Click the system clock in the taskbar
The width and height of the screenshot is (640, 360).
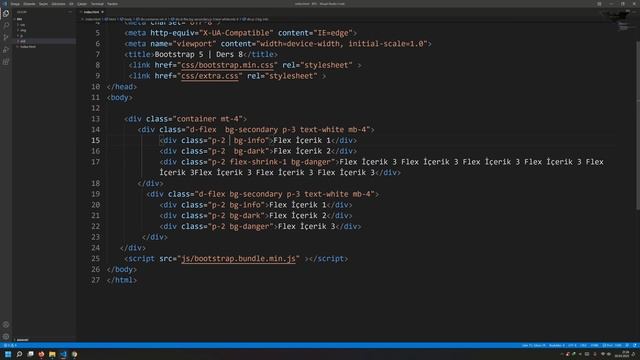pos(622,354)
